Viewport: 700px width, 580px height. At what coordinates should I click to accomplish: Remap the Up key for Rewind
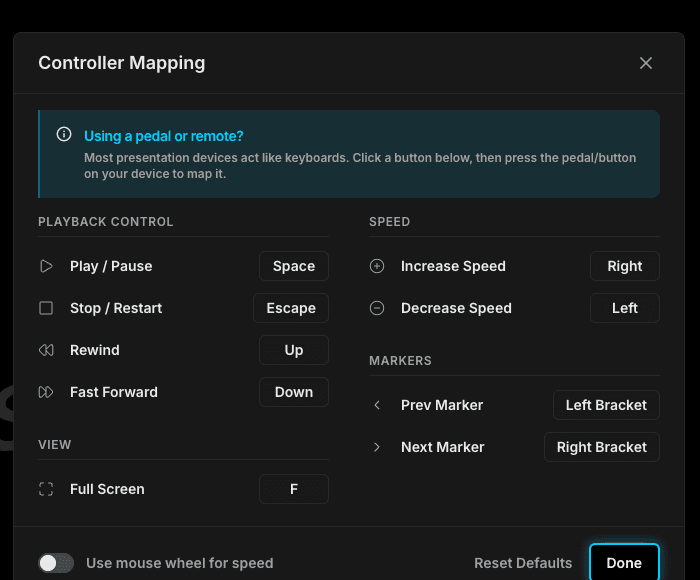pos(294,350)
